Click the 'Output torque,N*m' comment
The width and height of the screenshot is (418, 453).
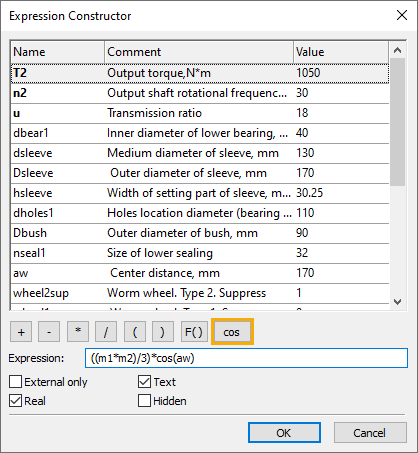pos(159,73)
